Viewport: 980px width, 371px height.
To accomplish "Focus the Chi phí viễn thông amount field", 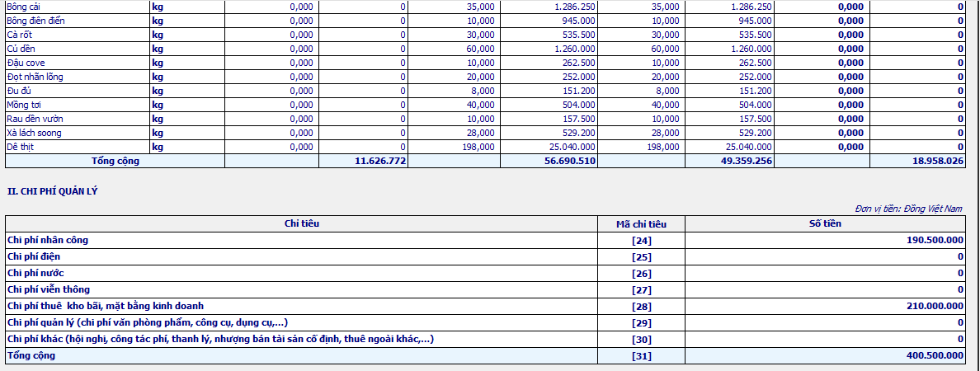I will (x=825, y=289).
